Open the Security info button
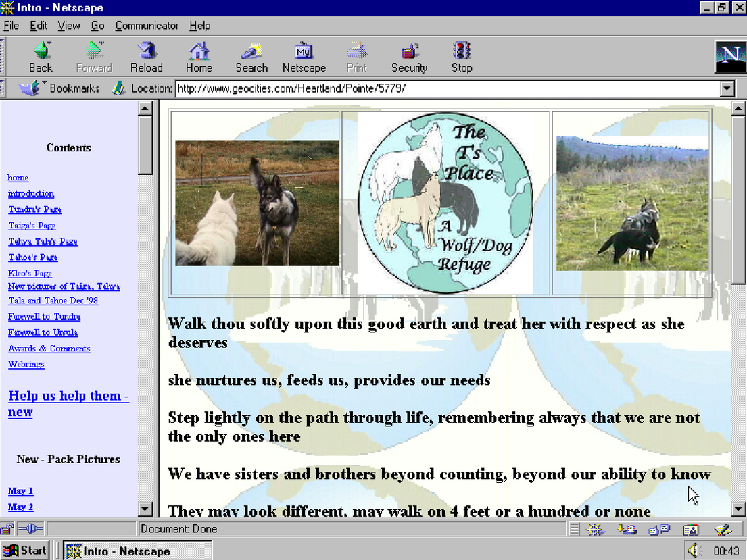747x560 pixels. click(409, 57)
